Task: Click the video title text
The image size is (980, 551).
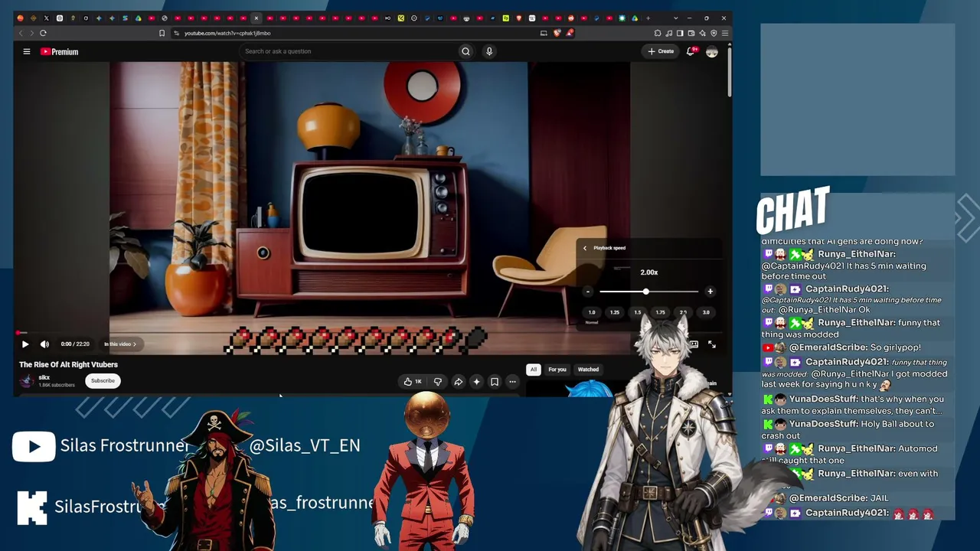Action: click(68, 365)
